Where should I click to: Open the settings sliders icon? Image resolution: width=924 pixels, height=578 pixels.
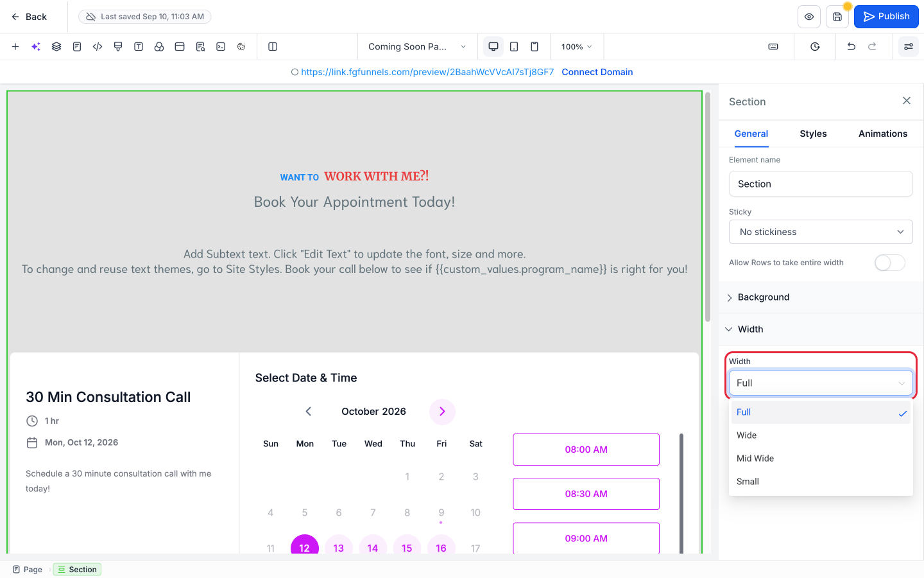coord(909,46)
